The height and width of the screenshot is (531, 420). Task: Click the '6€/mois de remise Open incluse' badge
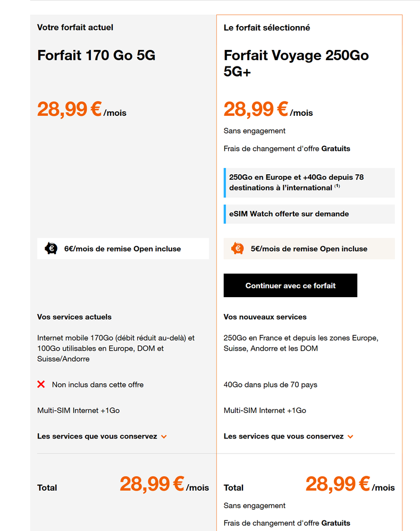point(123,249)
